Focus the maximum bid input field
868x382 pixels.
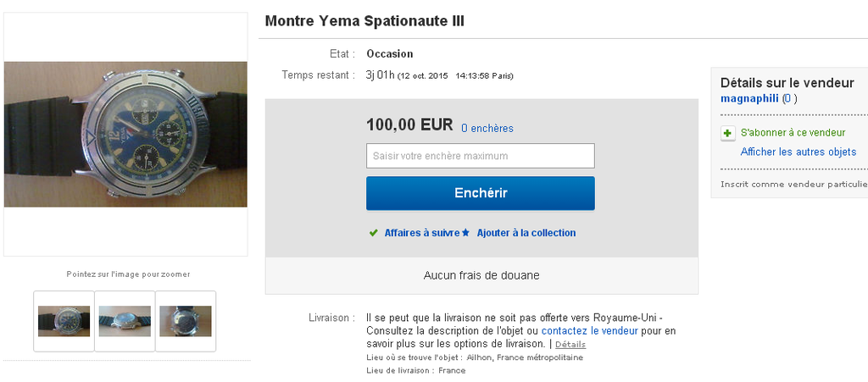pos(480,156)
